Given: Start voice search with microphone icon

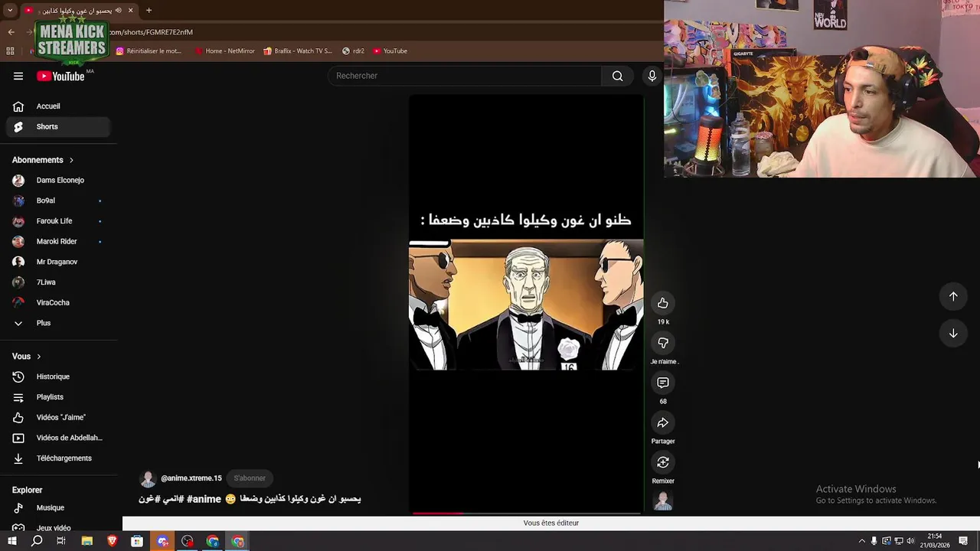Looking at the screenshot, I should tap(652, 76).
